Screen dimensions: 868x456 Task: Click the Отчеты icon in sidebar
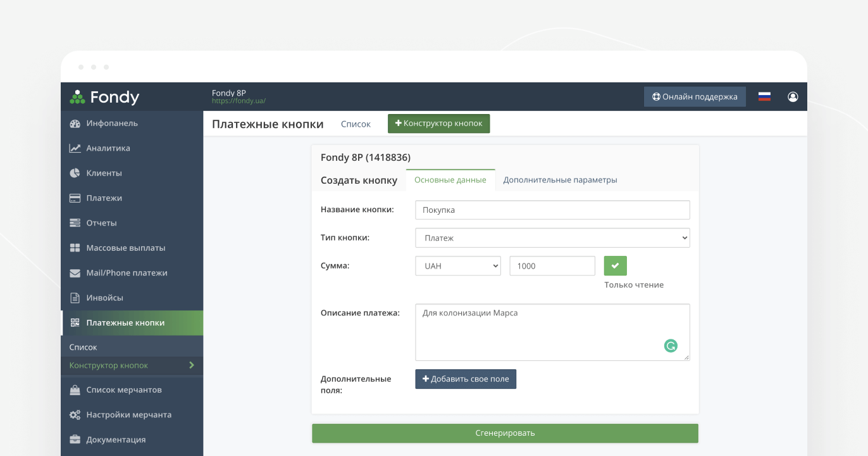pos(75,223)
